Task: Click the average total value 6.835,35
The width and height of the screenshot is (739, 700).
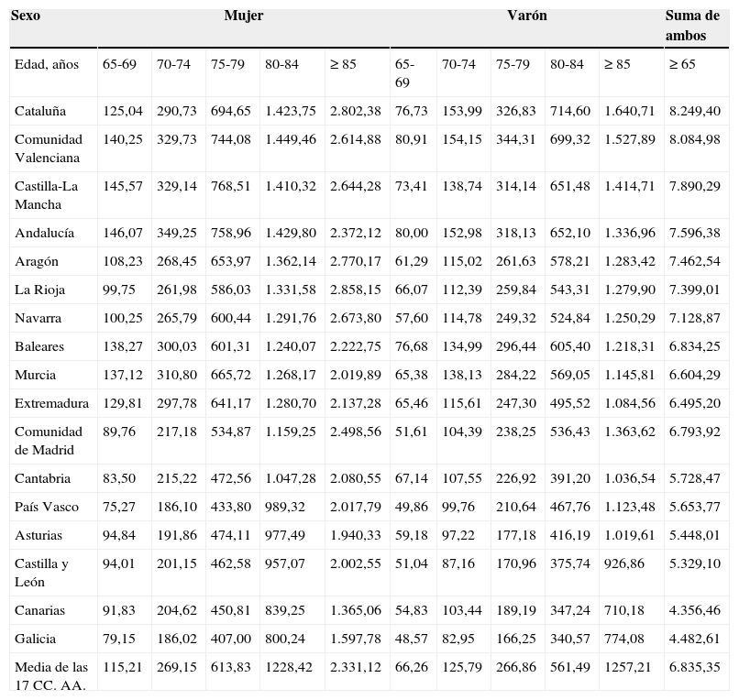Action: (694, 667)
